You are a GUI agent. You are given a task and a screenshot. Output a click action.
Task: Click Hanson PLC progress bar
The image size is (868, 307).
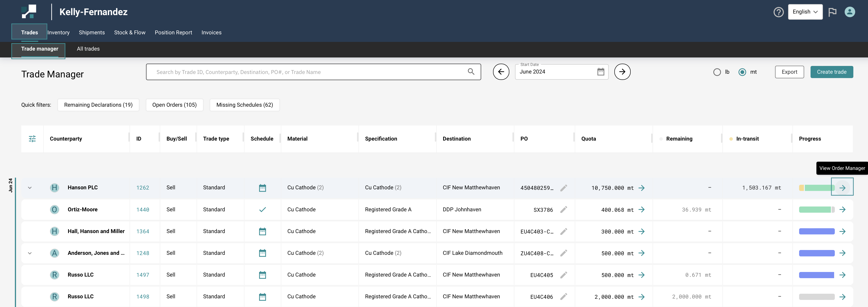tap(816, 188)
